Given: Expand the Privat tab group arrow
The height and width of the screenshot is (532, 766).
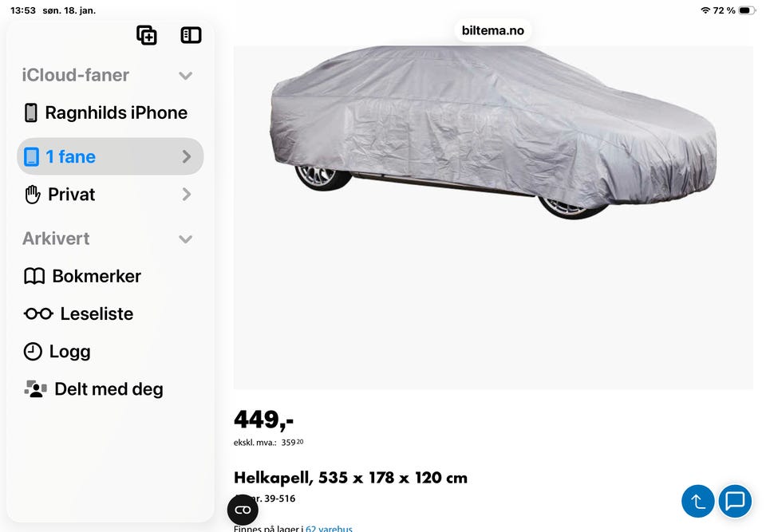Looking at the screenshot, I should pos(187,195).
